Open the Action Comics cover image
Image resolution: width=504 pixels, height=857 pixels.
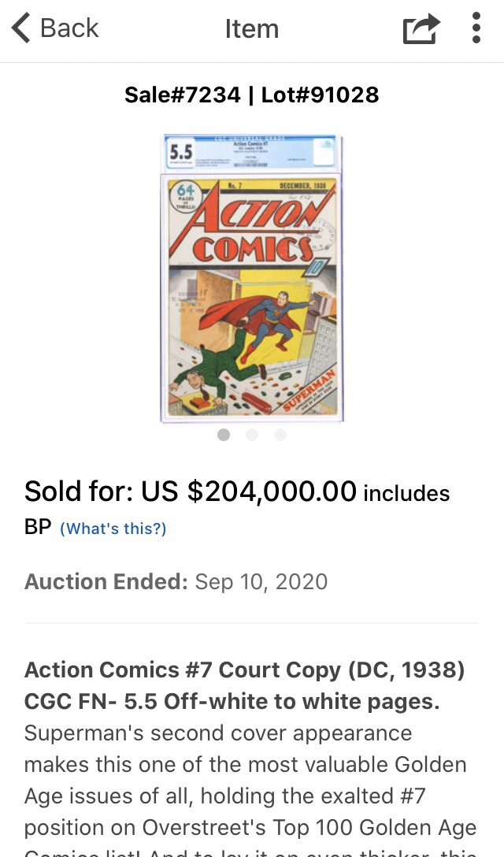(x=251, y=279)
